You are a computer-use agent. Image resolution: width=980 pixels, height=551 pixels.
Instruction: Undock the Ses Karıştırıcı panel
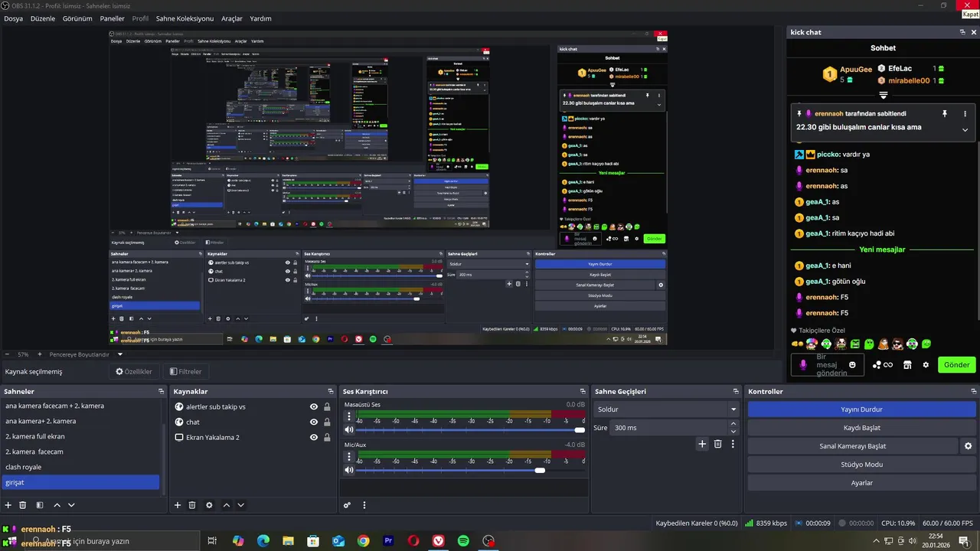pos(583,391)
